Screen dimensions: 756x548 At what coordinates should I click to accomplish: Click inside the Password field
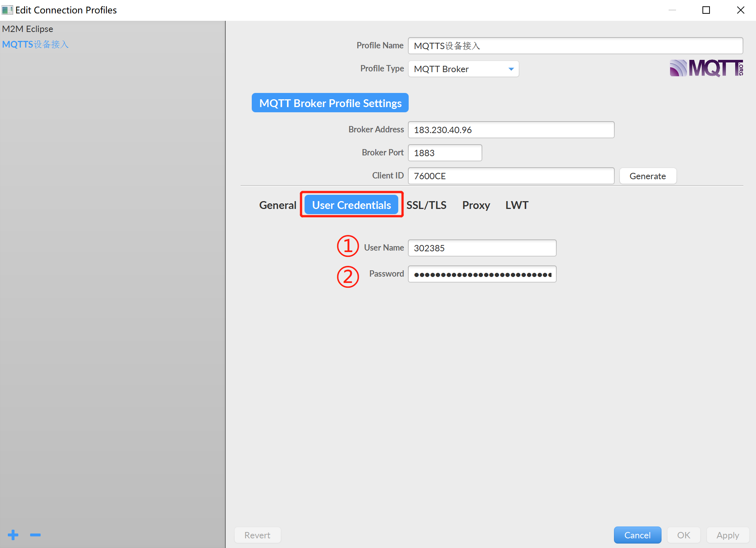(482, 274)
